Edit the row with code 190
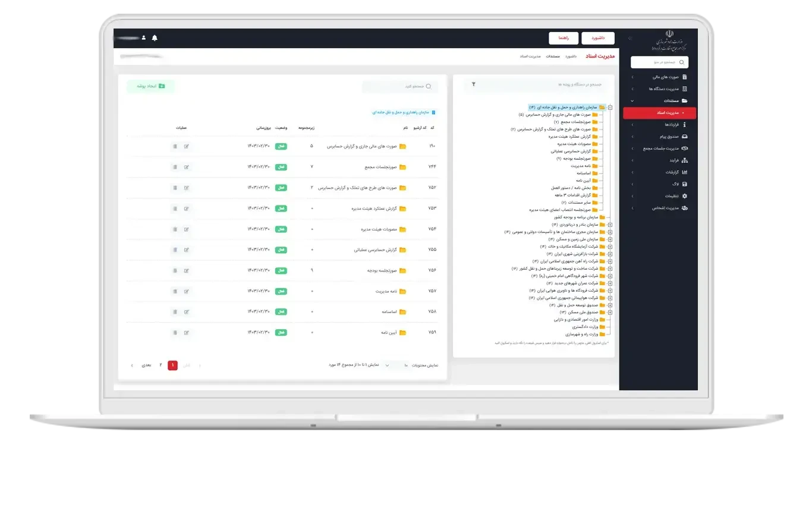Viewport: 812px width, 505px height. [186, 146]
